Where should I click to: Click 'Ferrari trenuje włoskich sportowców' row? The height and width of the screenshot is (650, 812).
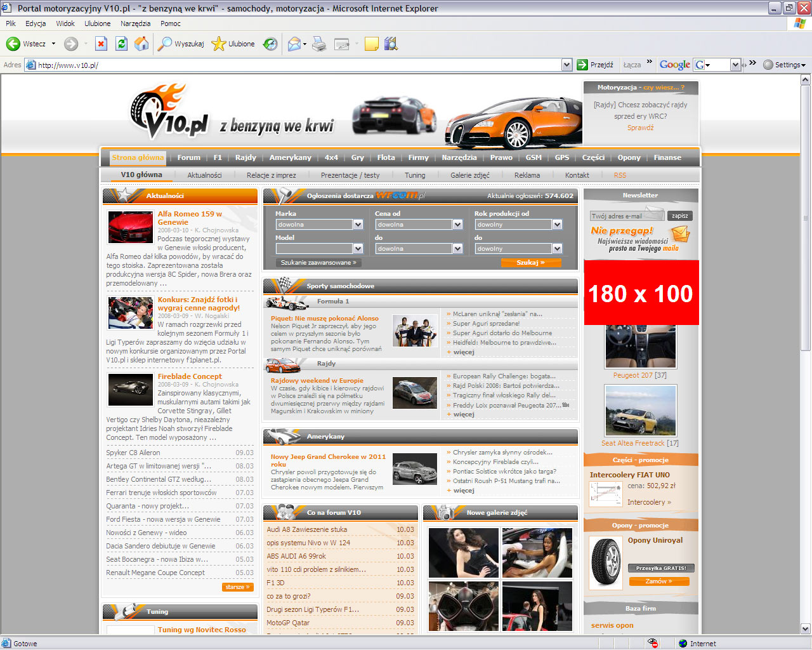[180, 493]
